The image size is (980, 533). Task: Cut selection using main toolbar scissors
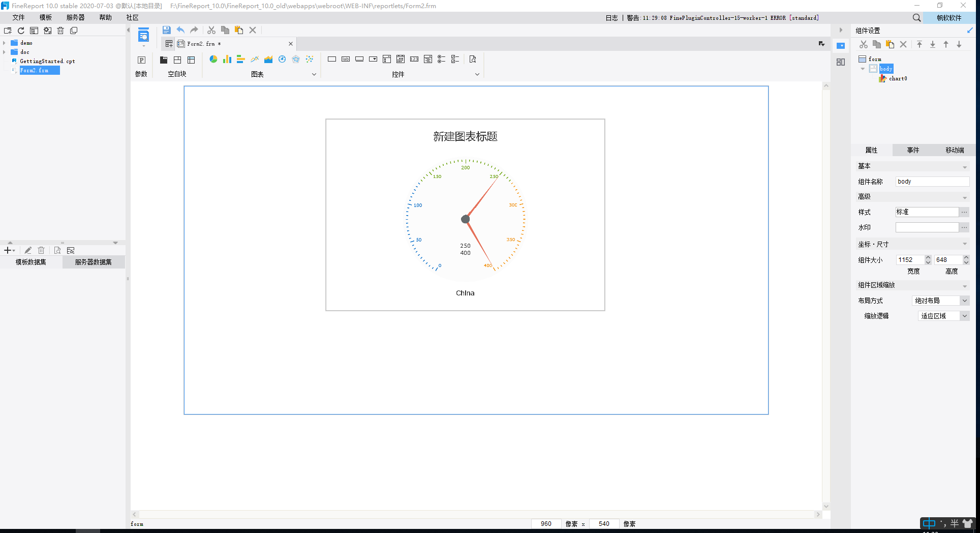[211, 30]
